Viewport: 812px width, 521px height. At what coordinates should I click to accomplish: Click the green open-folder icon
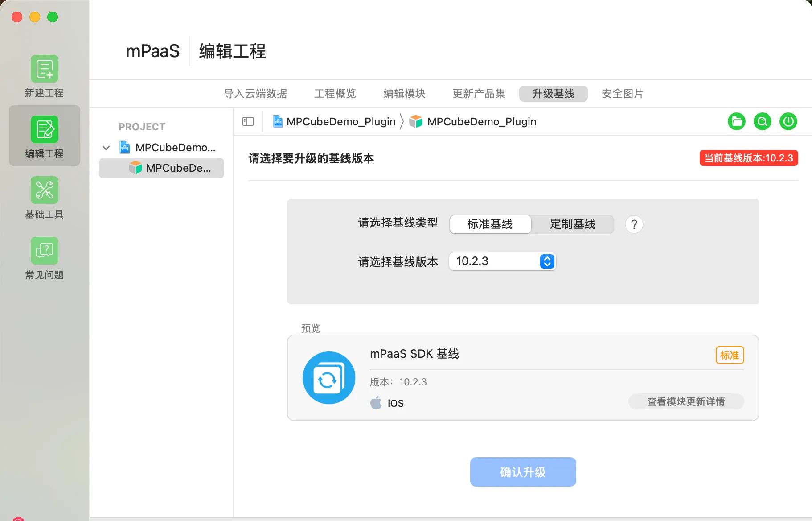pyautogui.click(x=737, y=121)
